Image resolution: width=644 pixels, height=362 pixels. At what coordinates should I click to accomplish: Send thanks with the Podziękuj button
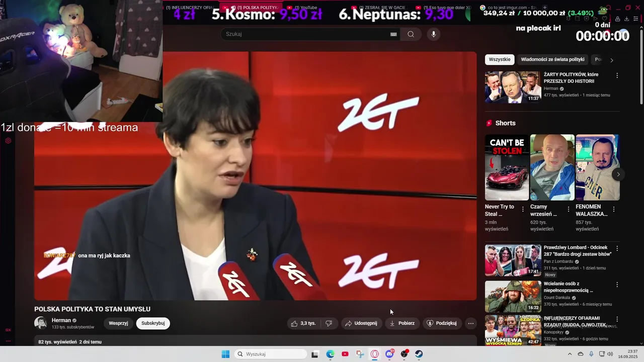[x=442, y=323]
